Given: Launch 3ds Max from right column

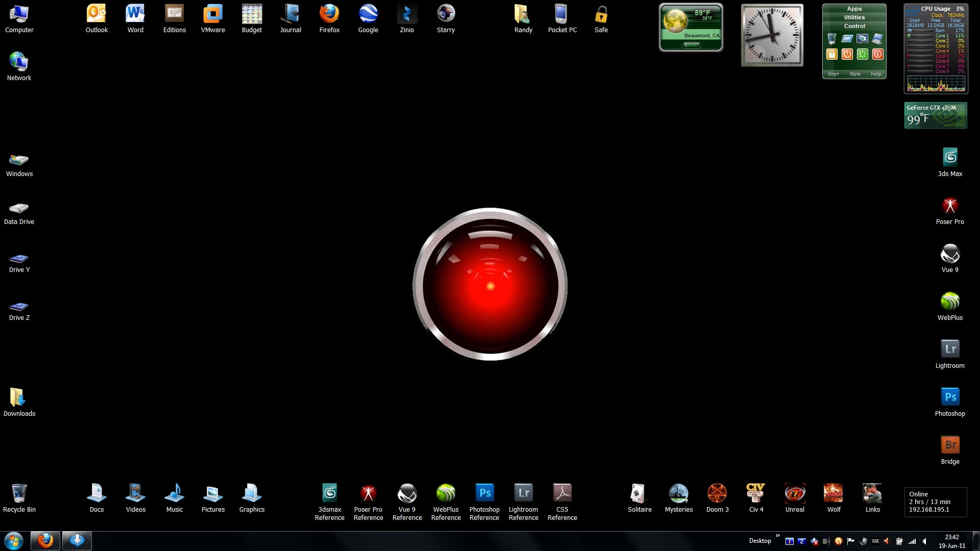Looking at the screenshot, I should (950, 163).
